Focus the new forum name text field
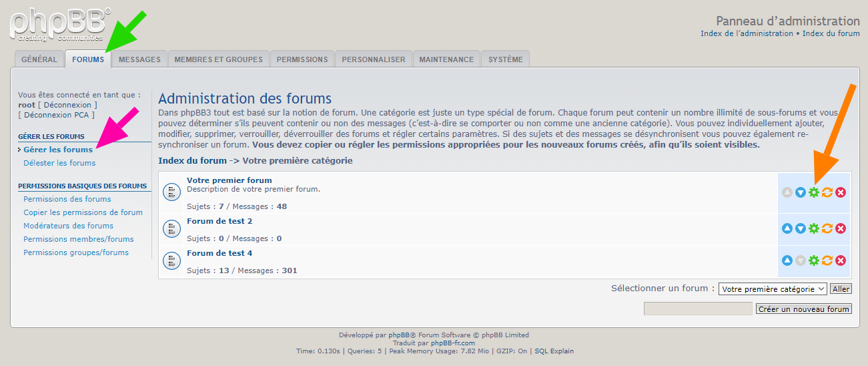The width and height of the screenshot is (868, 366). [x=697, y=309]
